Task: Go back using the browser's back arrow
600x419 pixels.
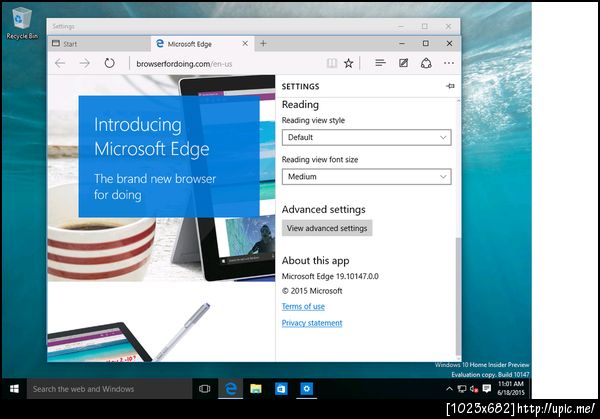Action: pyautogui.click(x=60, y=63)
